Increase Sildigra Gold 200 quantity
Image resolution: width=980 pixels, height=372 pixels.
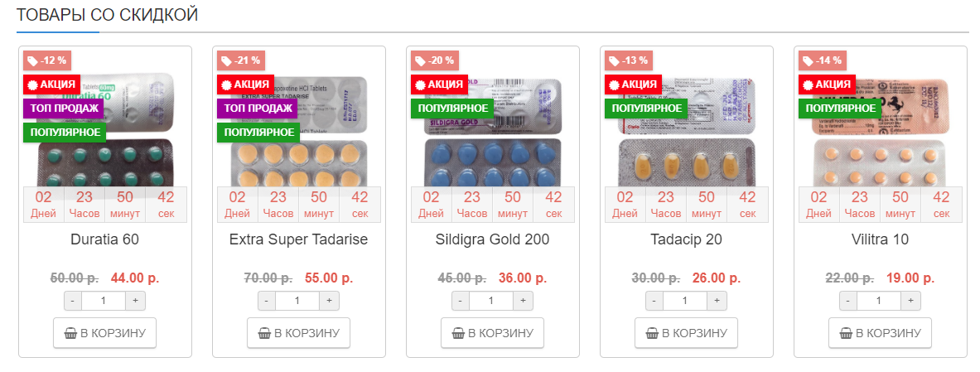coord(524,301)
